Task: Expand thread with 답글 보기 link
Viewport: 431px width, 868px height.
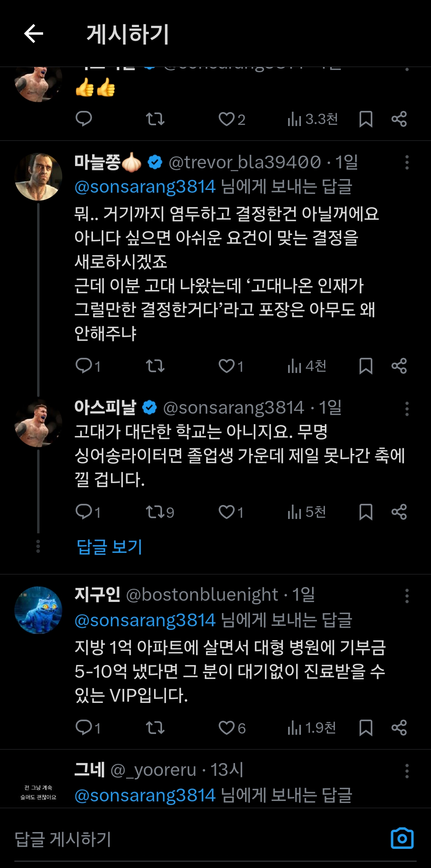Action: coord(109,546)
